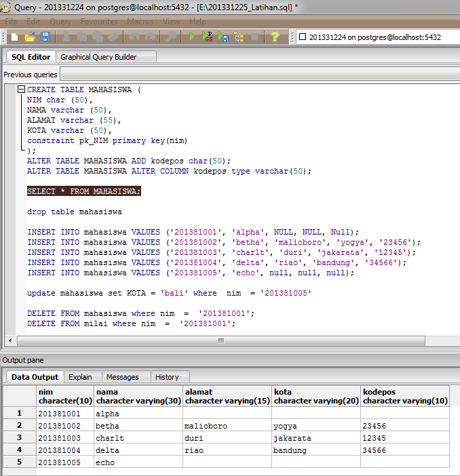Create a new query window with New icon
Viewport: 460px width, 476px height.
pyautogui.click(x=14, y=37)
